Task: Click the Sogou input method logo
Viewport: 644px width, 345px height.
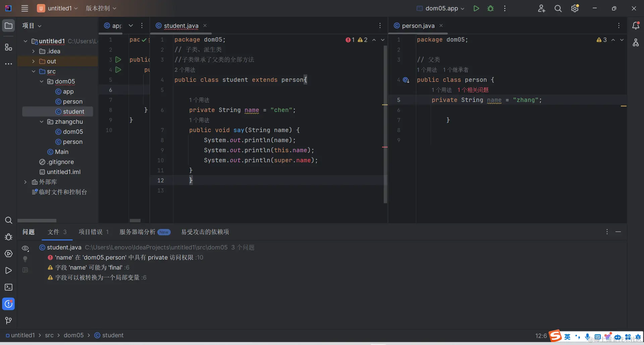Action: (x=555, y=336)
